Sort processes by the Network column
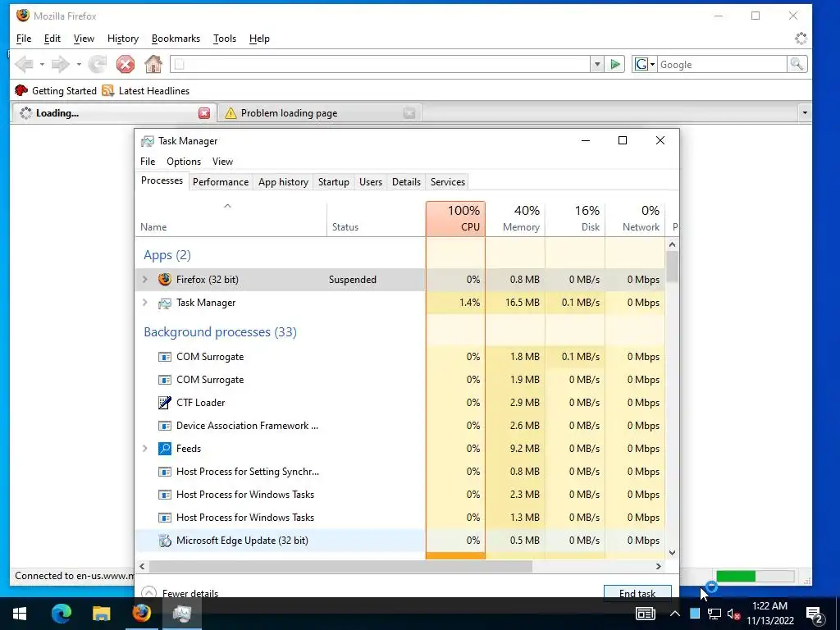840x630 pixels. 636,218
